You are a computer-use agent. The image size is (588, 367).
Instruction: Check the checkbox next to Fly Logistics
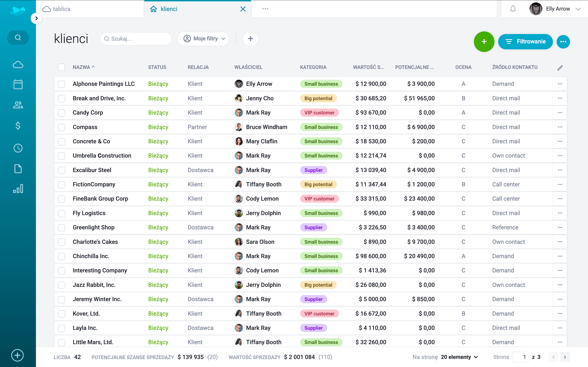61,213
